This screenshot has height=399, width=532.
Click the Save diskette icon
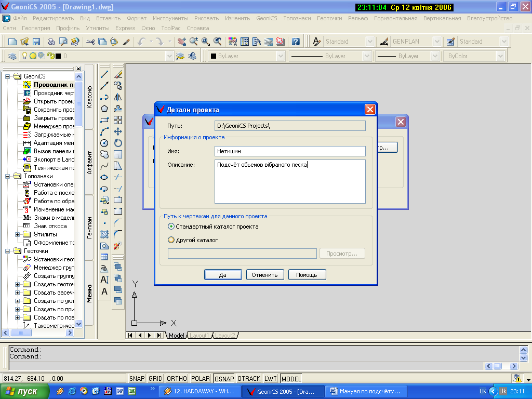(36, 42)
